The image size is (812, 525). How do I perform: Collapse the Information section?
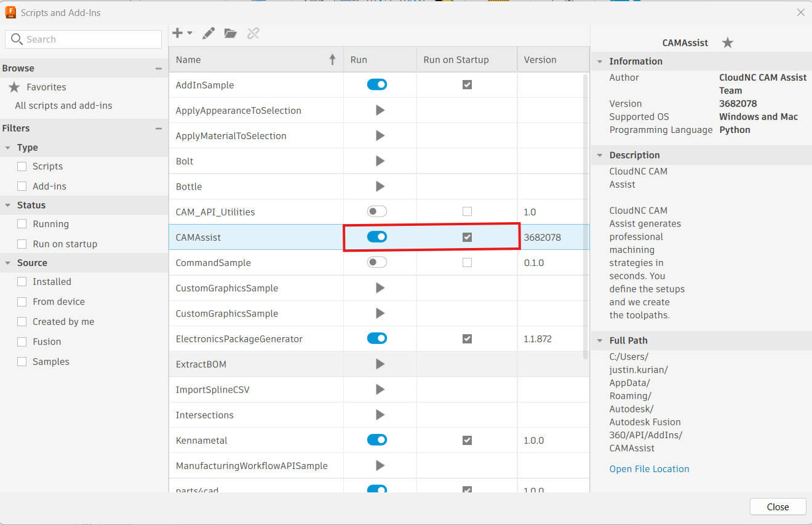(599, 62)
